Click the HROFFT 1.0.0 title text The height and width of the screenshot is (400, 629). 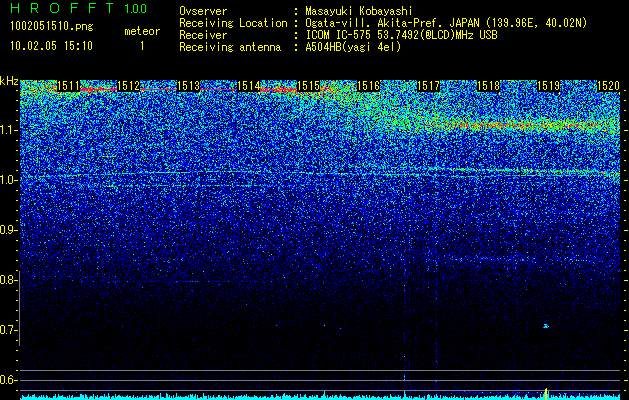tap(78, 8)
